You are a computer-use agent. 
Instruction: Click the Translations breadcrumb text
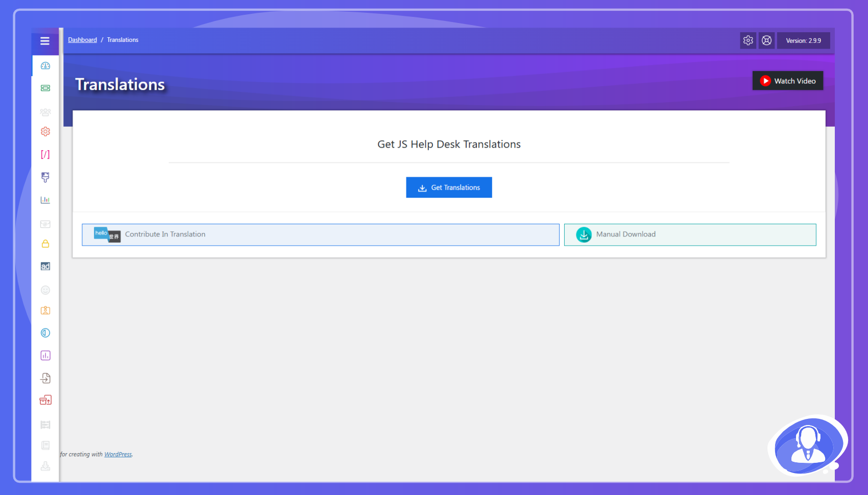(123, 40)
